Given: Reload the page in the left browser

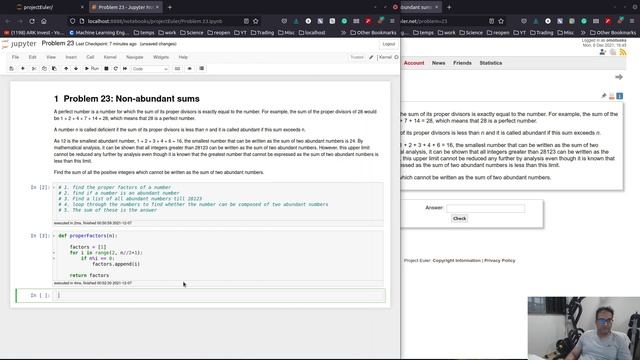Looking at the screenshot, I should pos(32,21).
